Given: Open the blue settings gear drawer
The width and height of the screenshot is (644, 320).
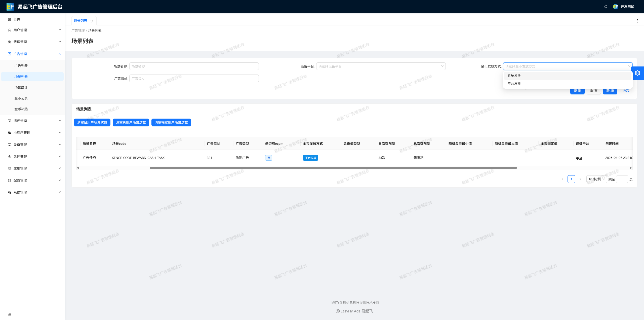Looking at the screenshot, I should pyautogui.click(x=637, y=73).
